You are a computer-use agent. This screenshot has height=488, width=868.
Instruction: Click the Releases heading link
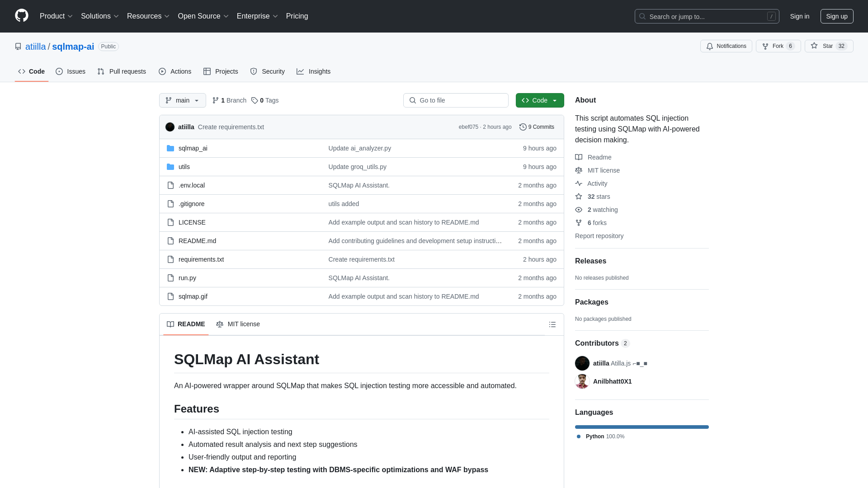pos(590,261)
